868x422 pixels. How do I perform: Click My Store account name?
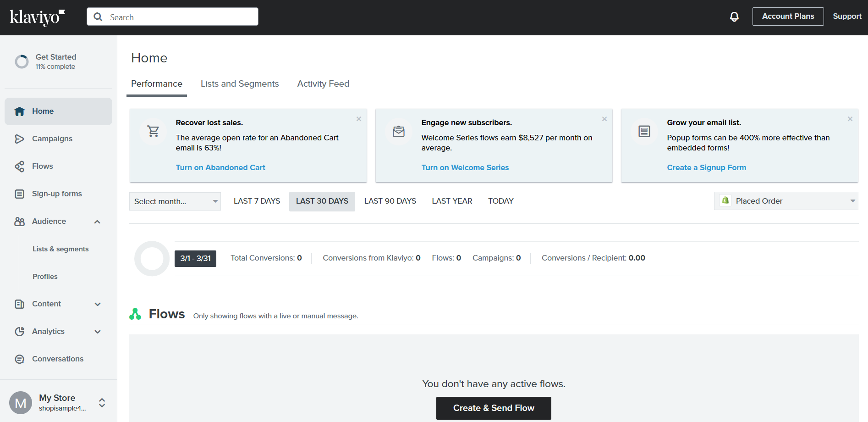pos(57,398)
